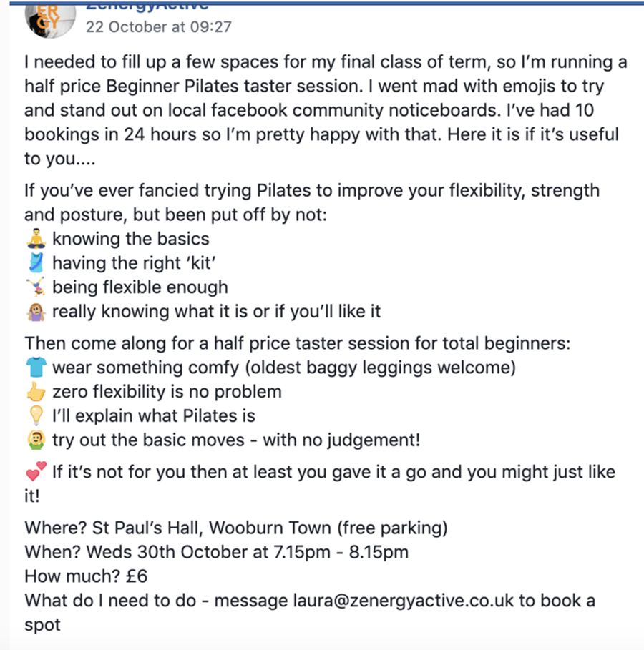Click the meditating person emoji beside 'knowing the basics'

[36, 239]
